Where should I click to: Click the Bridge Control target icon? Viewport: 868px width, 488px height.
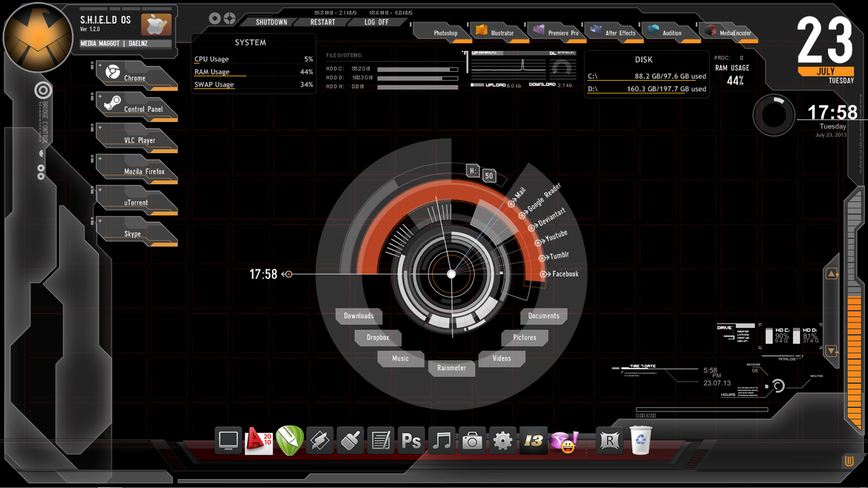[43, 90]
